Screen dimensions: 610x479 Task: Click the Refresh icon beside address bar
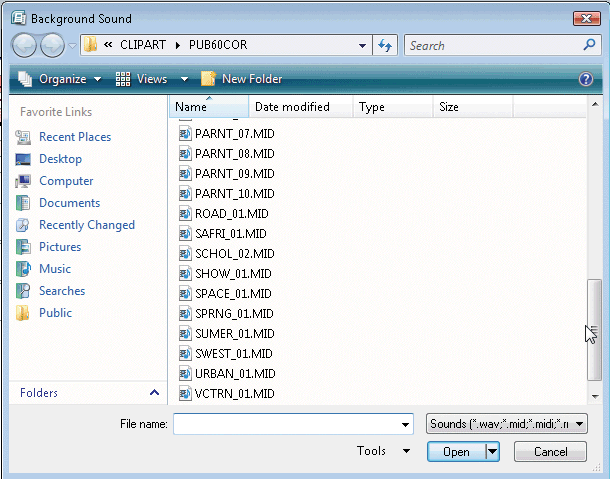click(385, 45)
